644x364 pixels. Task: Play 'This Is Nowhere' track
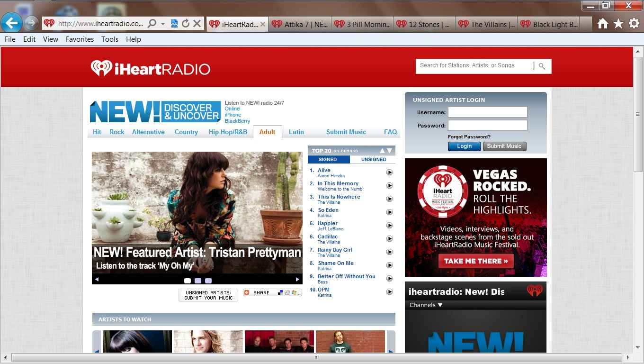[389, 199]
